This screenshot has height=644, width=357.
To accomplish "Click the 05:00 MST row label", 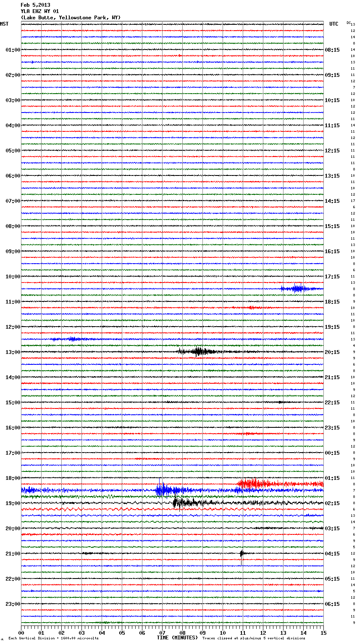I will [13, 151].
